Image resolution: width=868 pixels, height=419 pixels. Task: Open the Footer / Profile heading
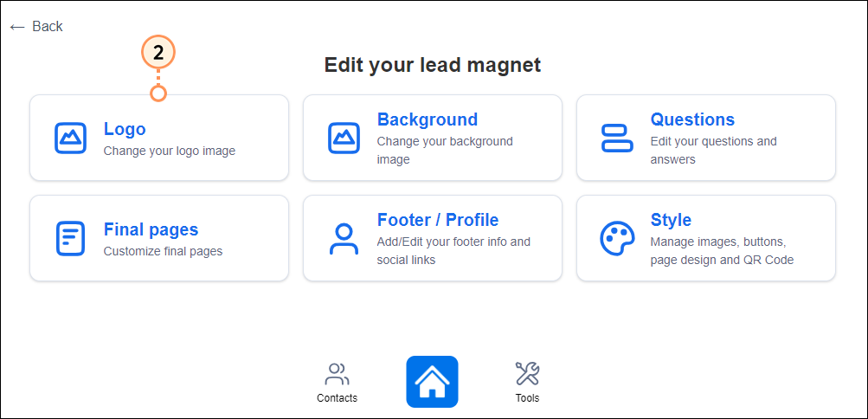438,220
